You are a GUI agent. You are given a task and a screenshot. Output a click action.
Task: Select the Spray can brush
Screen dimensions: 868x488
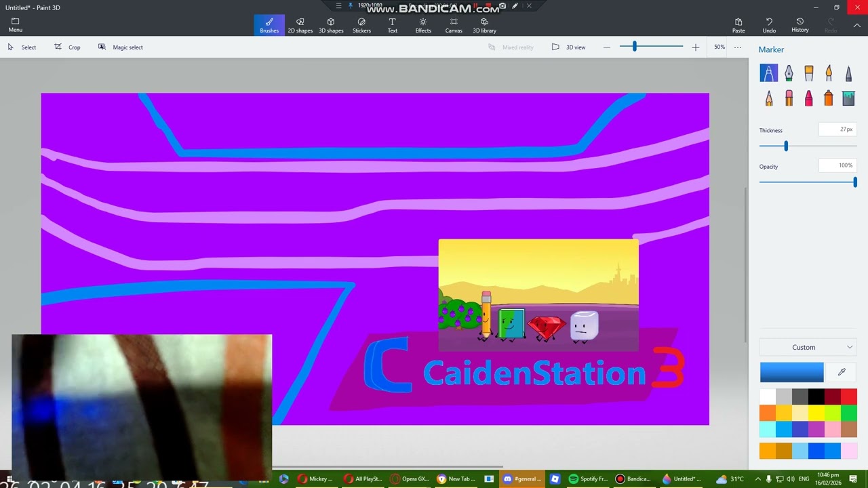coord(829,98)
